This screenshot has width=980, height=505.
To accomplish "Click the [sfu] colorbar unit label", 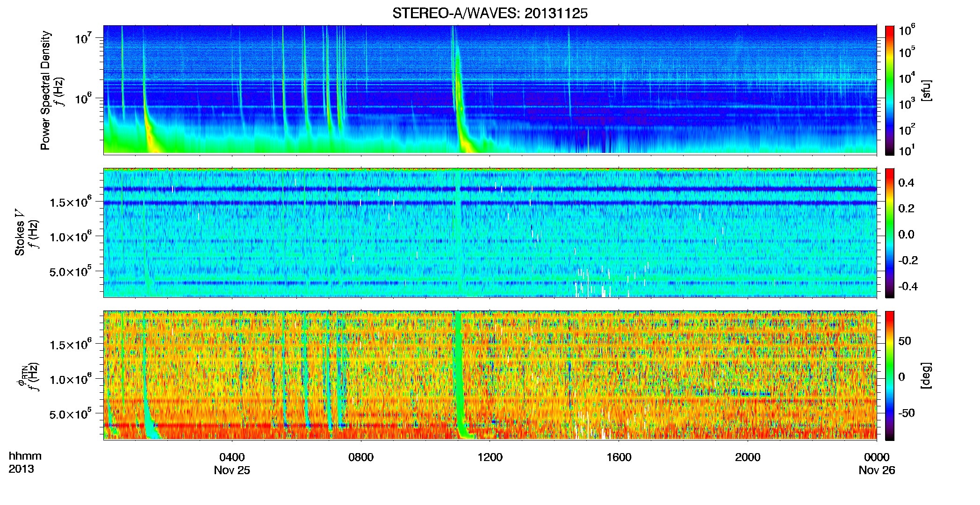I will point(926,90).
